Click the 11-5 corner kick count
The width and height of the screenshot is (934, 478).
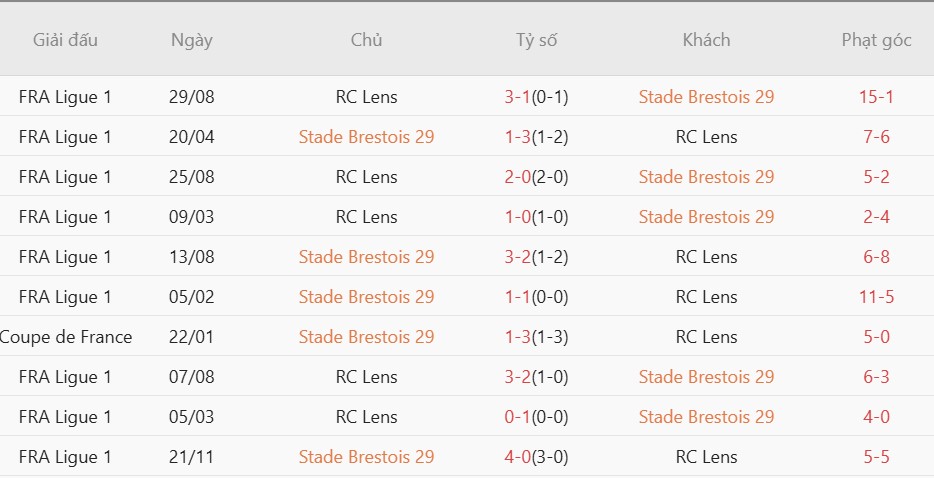pyautogui.click(x=876, y=297)
